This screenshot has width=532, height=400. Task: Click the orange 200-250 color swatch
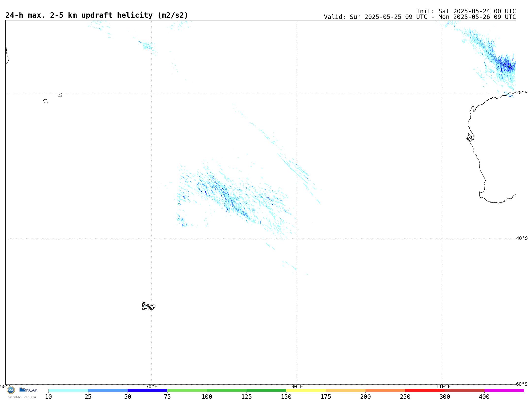[x=385, y=391]
